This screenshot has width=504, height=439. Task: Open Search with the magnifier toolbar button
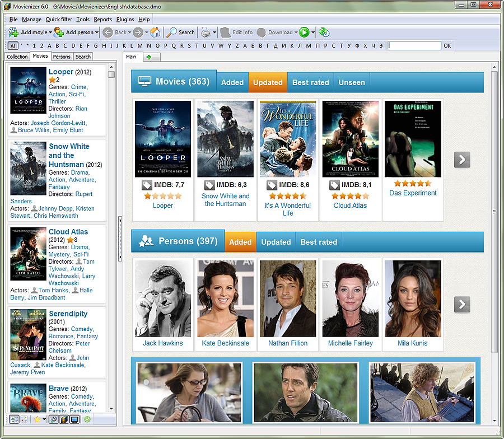[181, 32]
